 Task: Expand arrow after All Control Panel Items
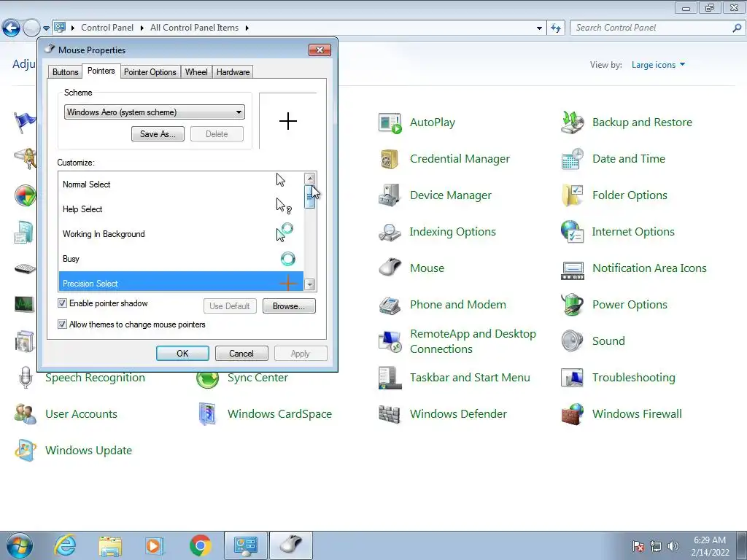[x=247, y=28]
